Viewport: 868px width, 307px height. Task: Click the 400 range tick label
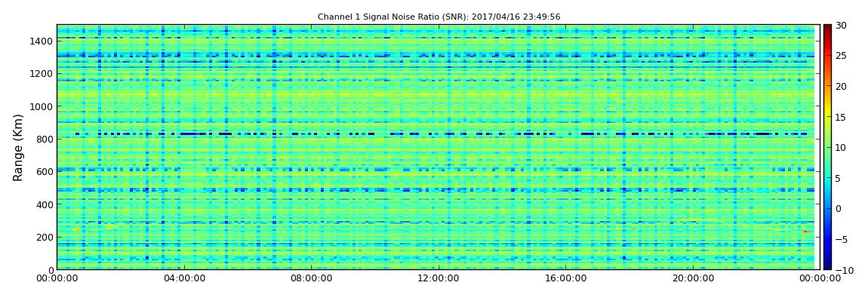44,204
